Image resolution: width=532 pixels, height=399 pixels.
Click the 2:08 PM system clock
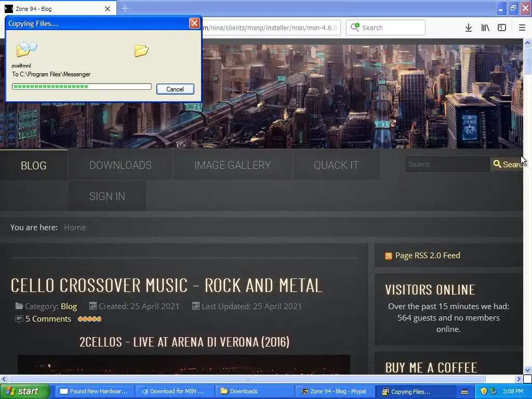(513, 391)
